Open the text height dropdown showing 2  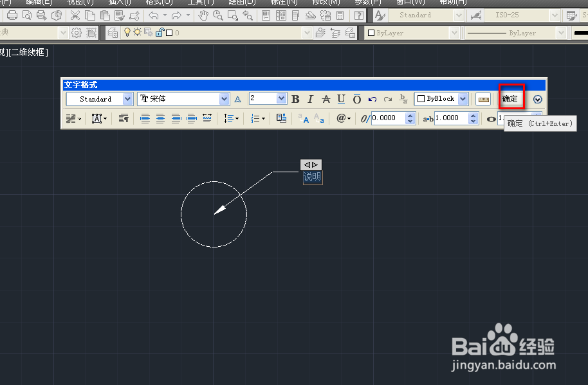(281, 98)
